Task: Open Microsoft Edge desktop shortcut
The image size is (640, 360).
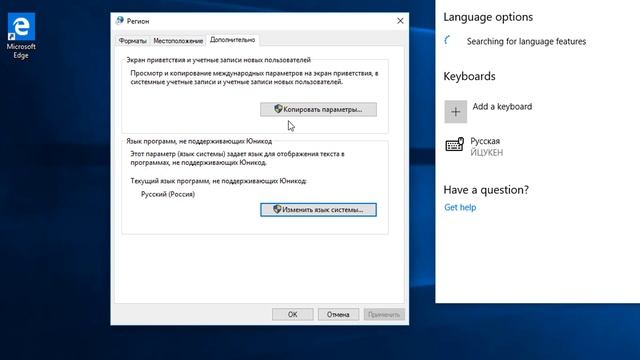Action: click(21, 36)
